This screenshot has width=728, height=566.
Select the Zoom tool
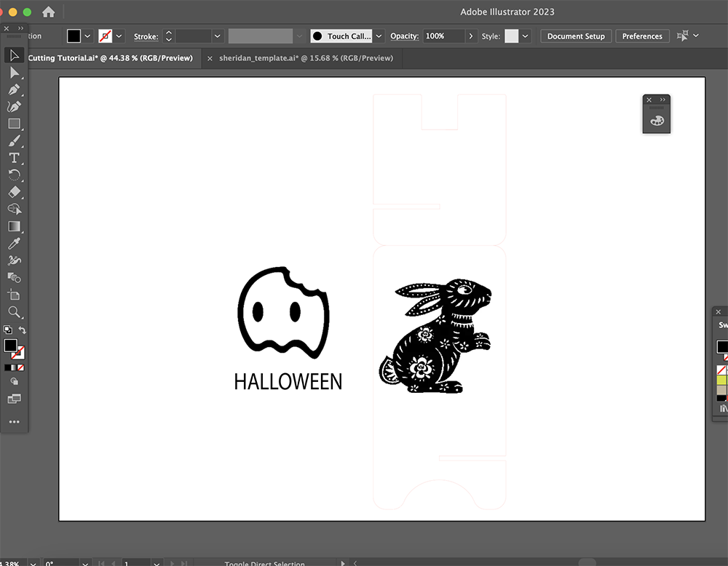point(13,312)
